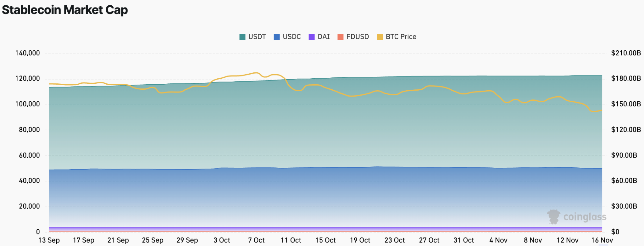The height and width of the screenshot is (246, 644).
Task: Hide the USDT series via legend label
Action: coord(257,37)
